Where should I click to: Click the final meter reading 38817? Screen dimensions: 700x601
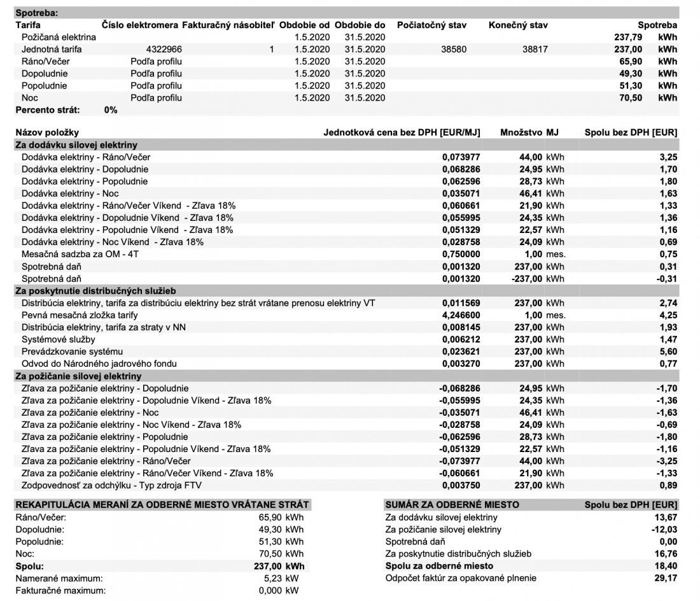[535, 49]
